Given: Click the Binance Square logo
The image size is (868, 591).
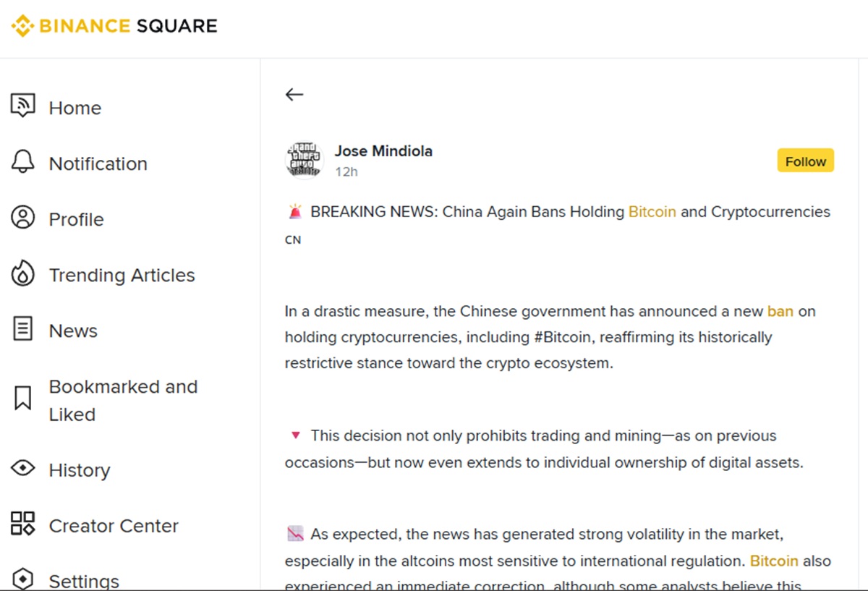Looking at the screenshot, I should coord(114,26).
